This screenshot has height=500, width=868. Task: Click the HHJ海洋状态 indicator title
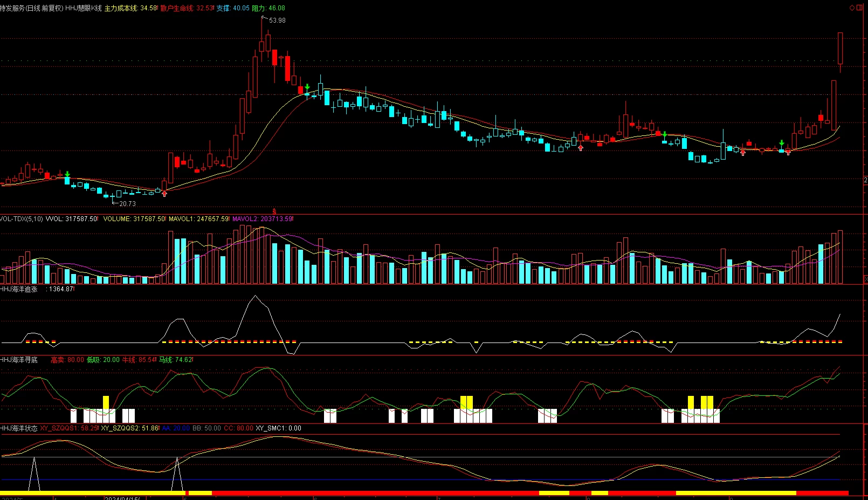tap(19, 428)
